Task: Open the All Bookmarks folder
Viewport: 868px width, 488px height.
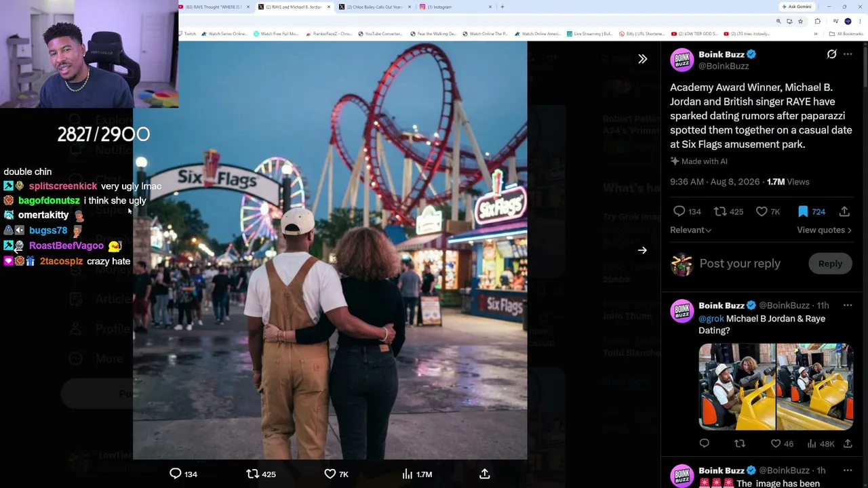Action: 846,34
